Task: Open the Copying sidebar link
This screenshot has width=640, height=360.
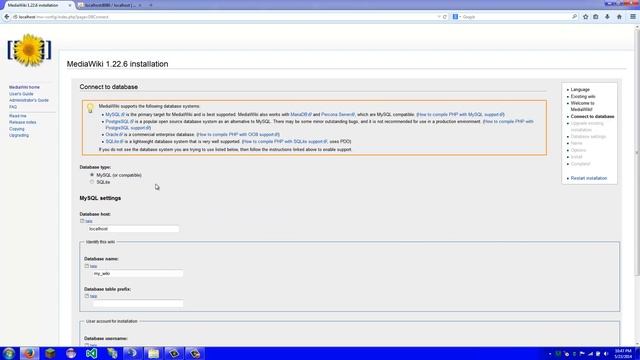Action: [x=17, y=129]
